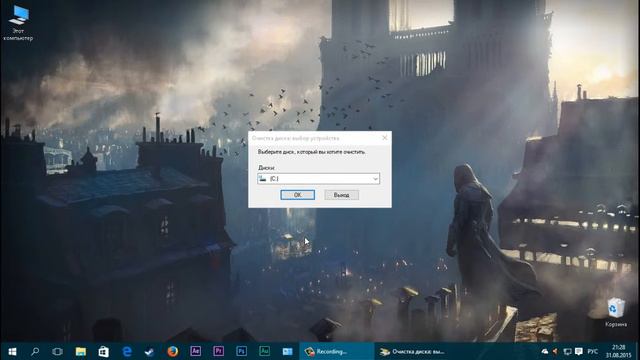Open clock and date flyout

coord(618,351)
